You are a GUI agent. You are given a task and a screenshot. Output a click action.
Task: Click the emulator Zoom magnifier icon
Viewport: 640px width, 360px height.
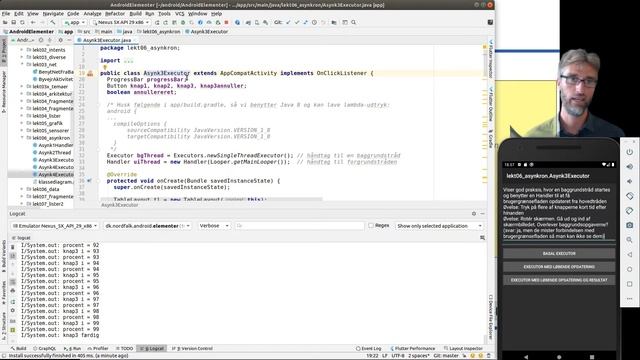[x=629, y=240]
